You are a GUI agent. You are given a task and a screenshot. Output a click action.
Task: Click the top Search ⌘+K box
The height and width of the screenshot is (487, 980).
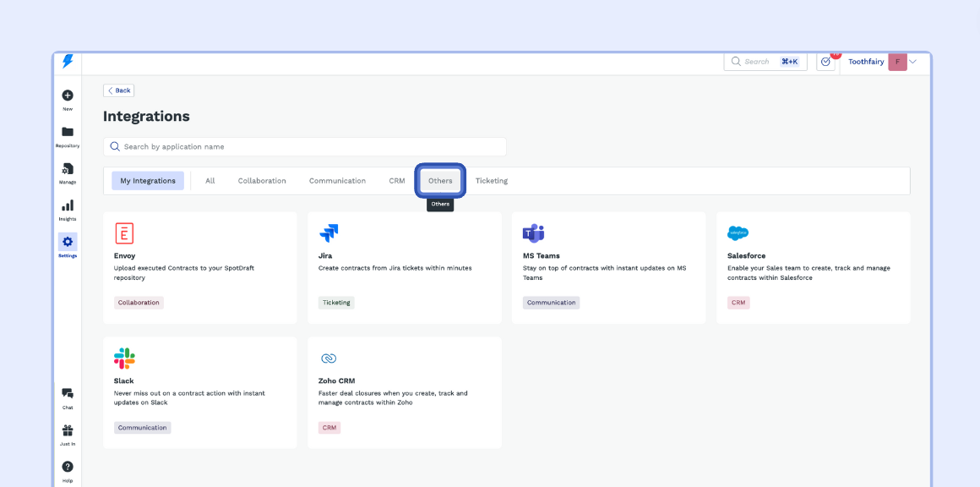click(765, 61)
